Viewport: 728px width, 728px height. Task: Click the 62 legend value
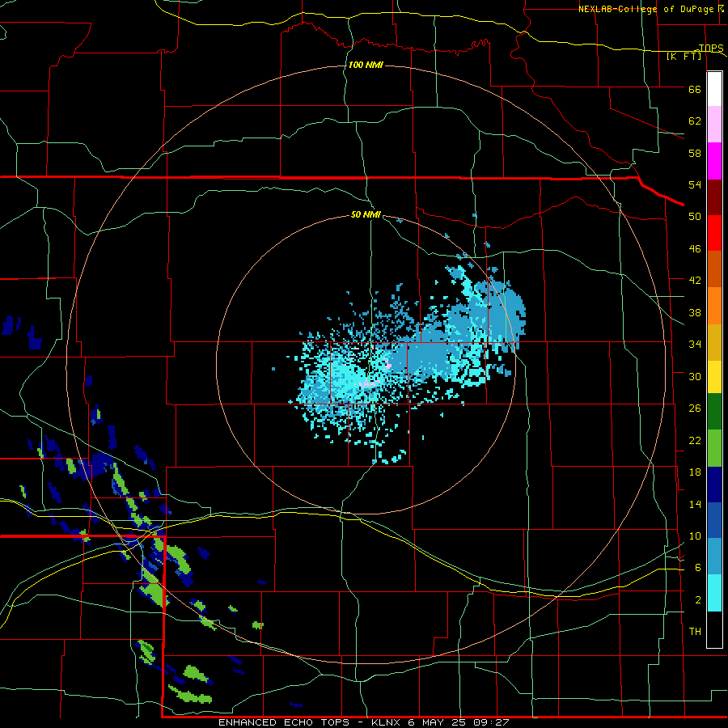pos(695,121)
